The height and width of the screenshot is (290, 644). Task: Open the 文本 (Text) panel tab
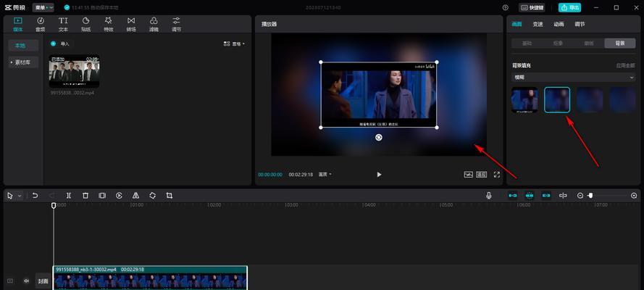click(63, 24)
